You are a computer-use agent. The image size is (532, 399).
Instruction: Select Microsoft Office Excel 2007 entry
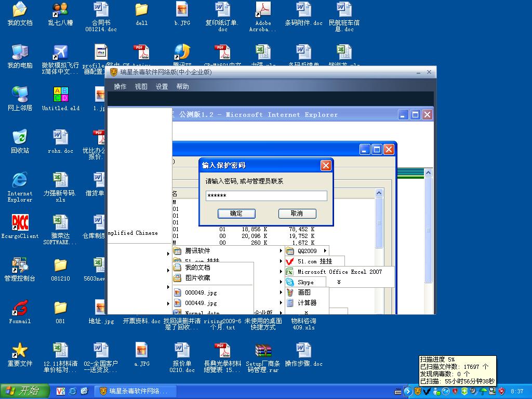coord(339,272)
